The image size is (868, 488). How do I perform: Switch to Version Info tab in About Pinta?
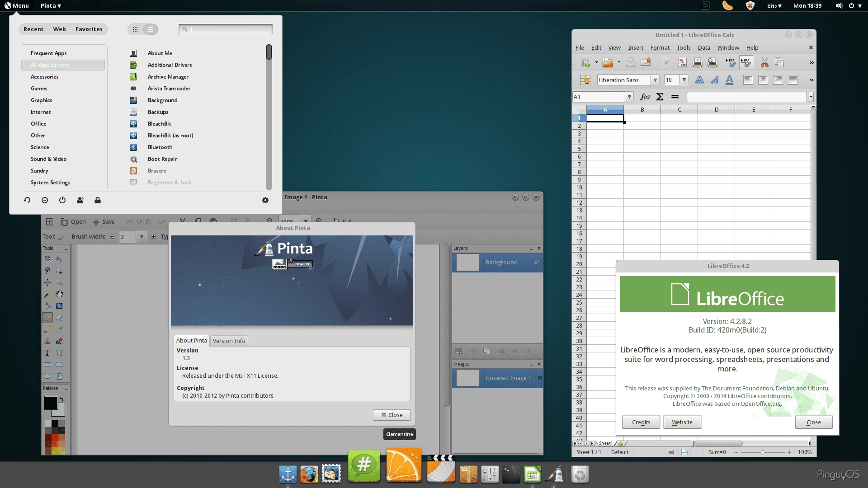click(x=229, y=341)
